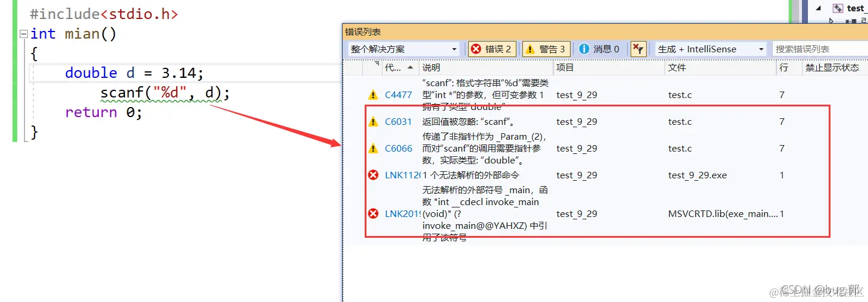Collapse the mian function code block

point(23,34)
